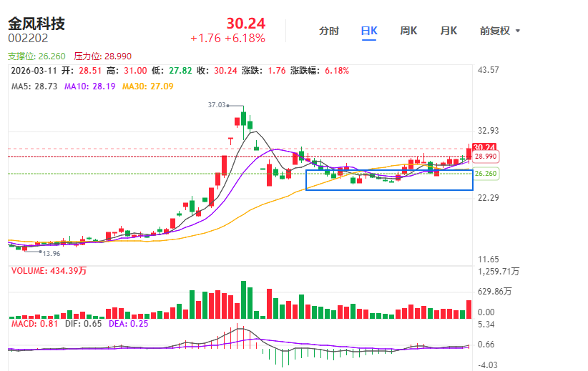Click the 低: 27.82 low price value
The width and height of the screenshot is (588, 371).
click(172, 71)
